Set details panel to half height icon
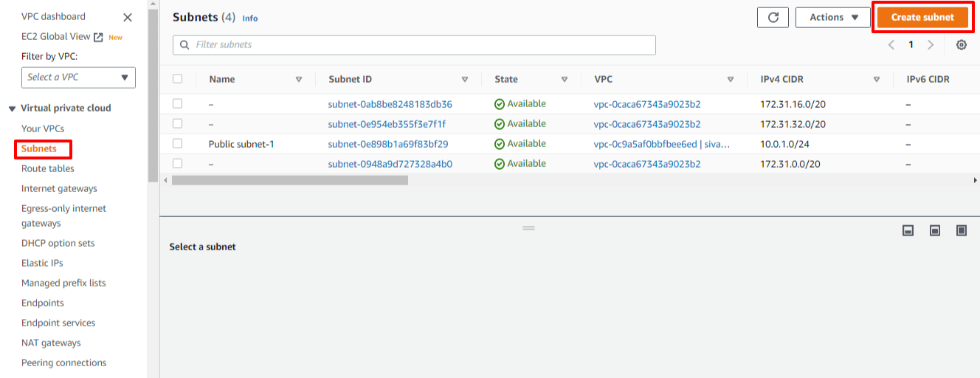 (x=935, y=230)
